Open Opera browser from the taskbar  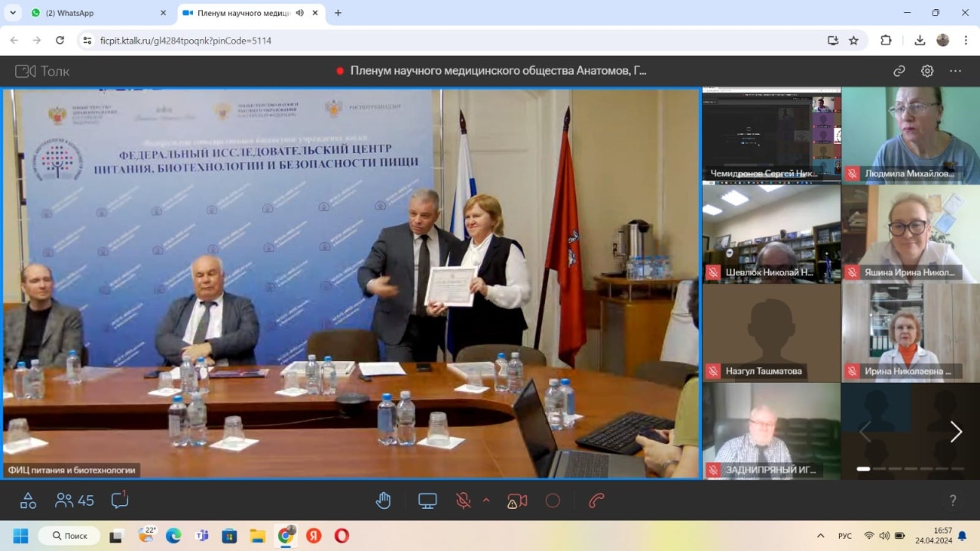pyautogui.click(x=341, y=536)
